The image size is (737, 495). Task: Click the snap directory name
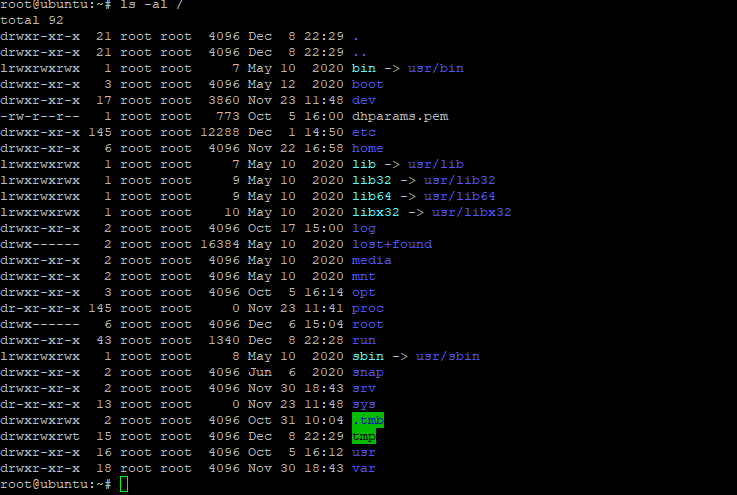click(x=368, y=372)
